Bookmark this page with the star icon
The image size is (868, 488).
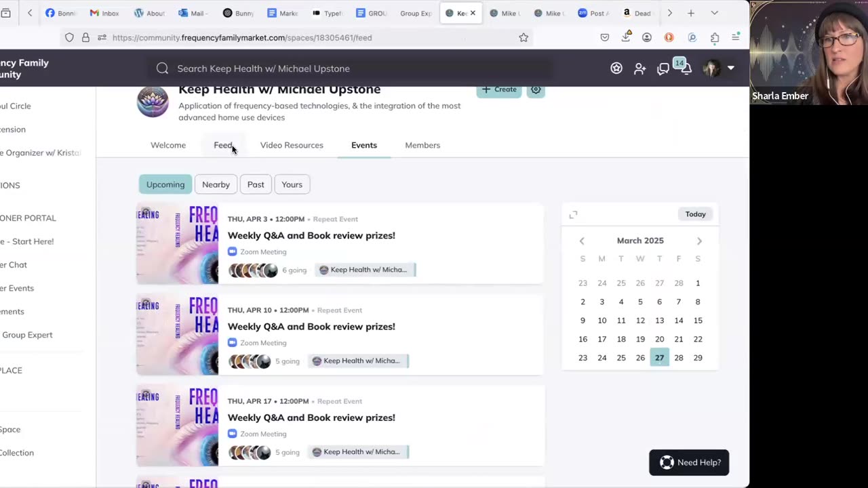coord(524,37)
